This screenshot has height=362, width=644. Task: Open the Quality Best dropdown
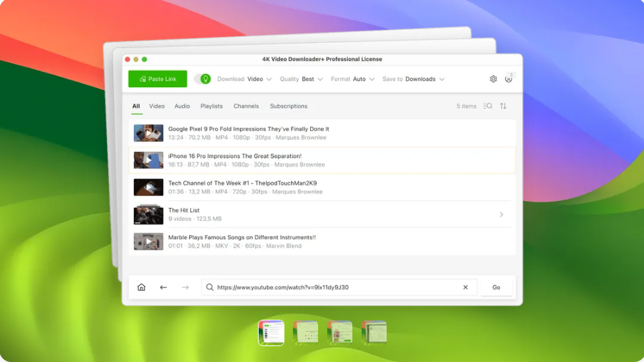coord(301,79)
